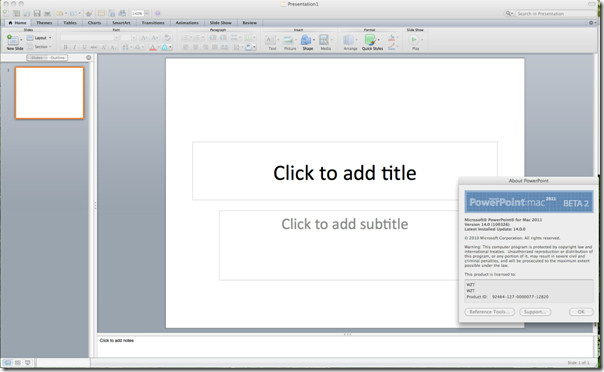Click the Reference Tools button

490,312
